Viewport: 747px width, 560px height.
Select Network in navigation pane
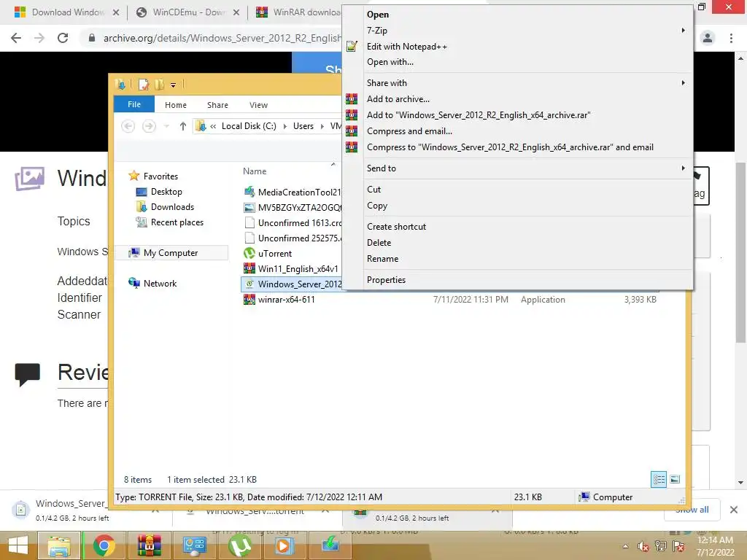[x=160, y=284]
